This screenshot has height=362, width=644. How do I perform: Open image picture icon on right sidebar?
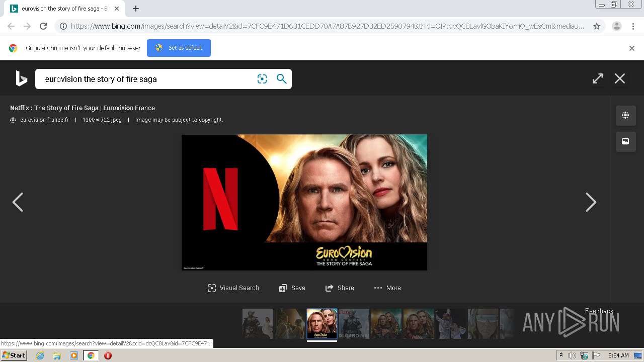point(625,141)
